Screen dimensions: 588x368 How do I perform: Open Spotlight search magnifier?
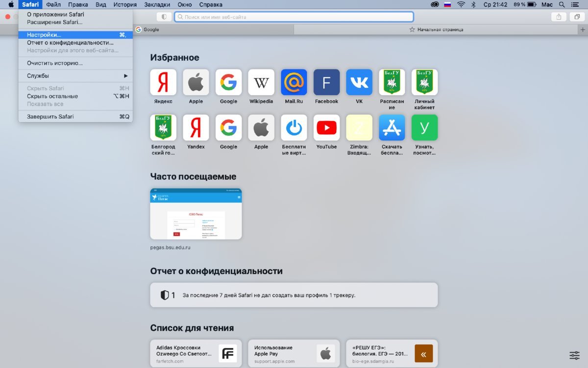click(562, 4)
